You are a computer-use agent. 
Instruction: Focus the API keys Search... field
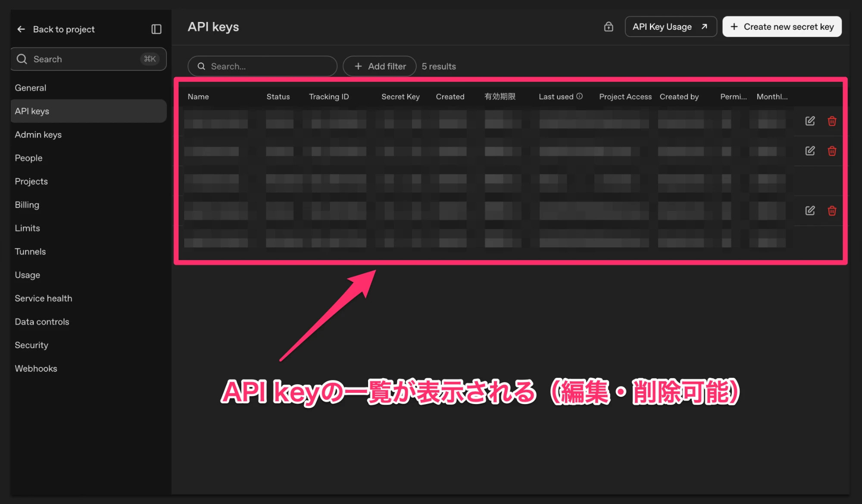[x=262, y=66]
